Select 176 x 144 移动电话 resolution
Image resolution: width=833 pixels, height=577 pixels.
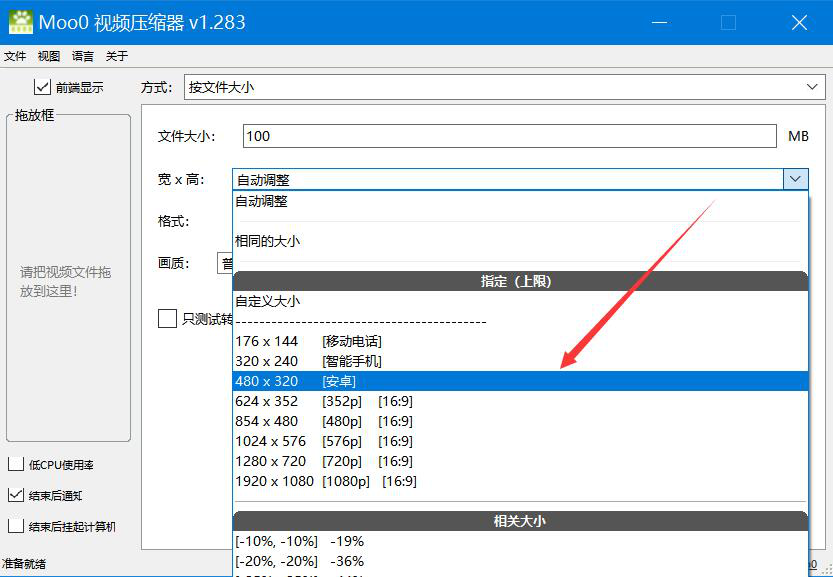pyautogui.click(x=521, y=341)
